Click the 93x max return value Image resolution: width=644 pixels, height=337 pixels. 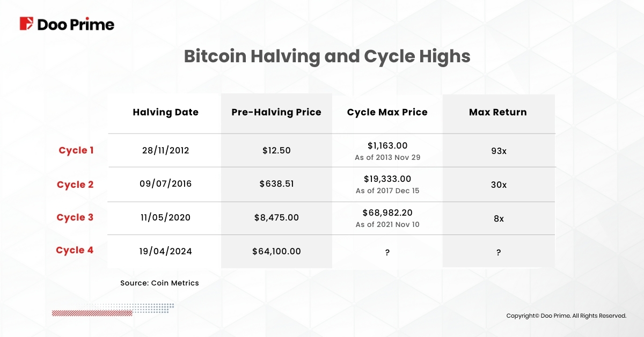pyautogui.click(x=498, y=151)
